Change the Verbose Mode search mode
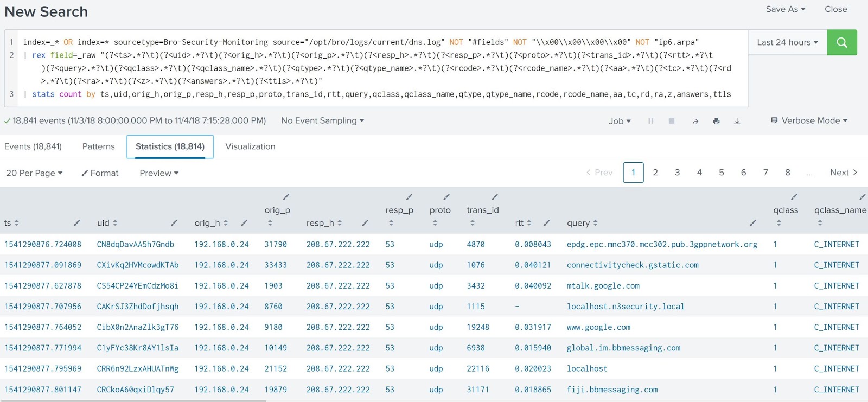868x402 pixels. pyautogui.click(x=809, y=120)
